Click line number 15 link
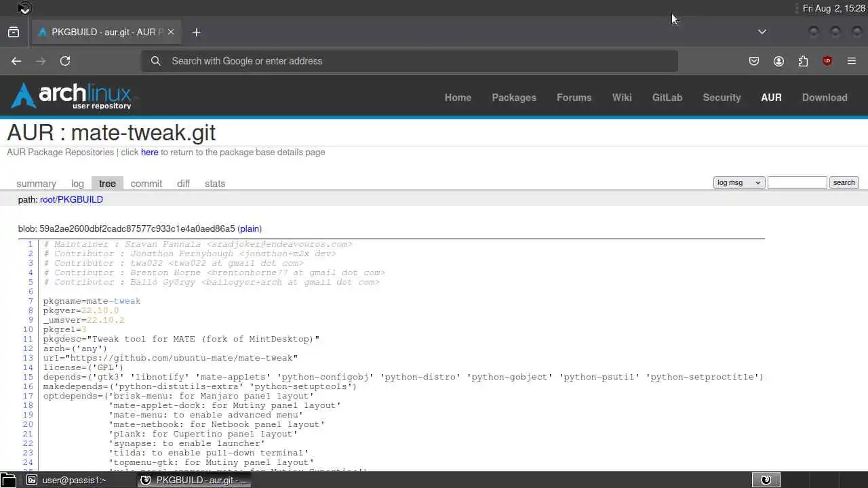The image size is (868, 488). [28, 377]
